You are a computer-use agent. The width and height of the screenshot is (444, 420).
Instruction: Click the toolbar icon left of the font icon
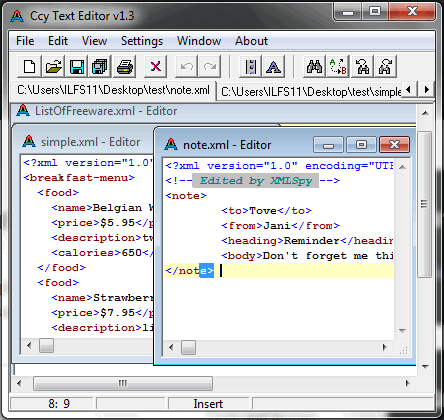[x=250, y=67]
